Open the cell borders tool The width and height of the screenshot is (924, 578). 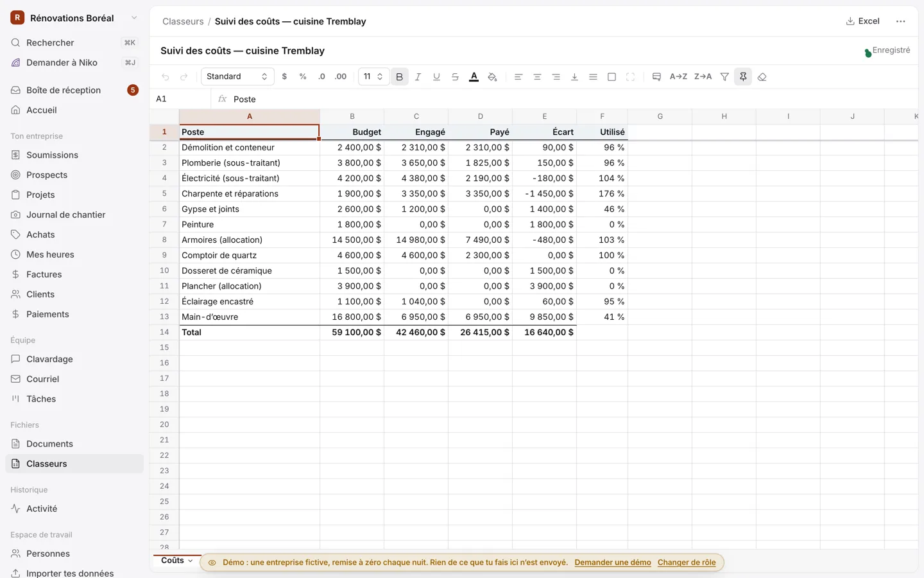[x=612, y=77]
